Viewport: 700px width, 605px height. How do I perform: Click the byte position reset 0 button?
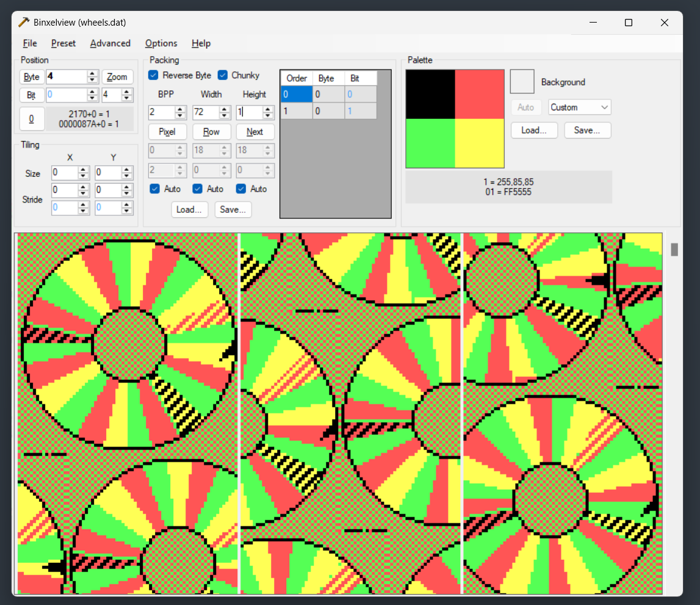pos(32,118)
